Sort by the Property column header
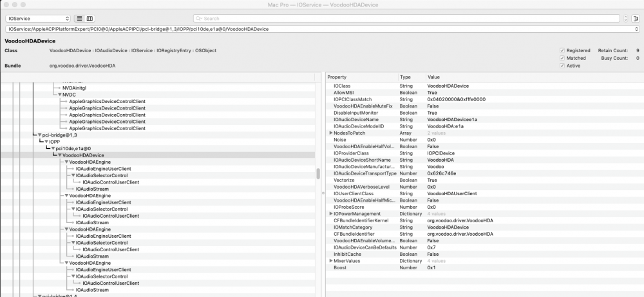 (362, 77)
